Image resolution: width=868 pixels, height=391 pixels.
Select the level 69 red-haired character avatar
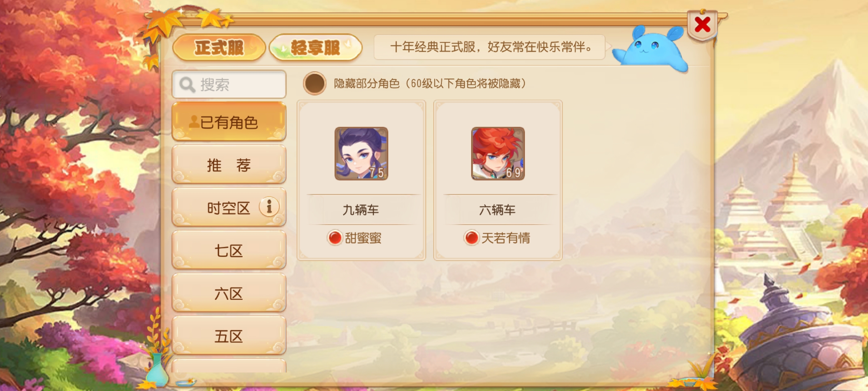point(498,154)
